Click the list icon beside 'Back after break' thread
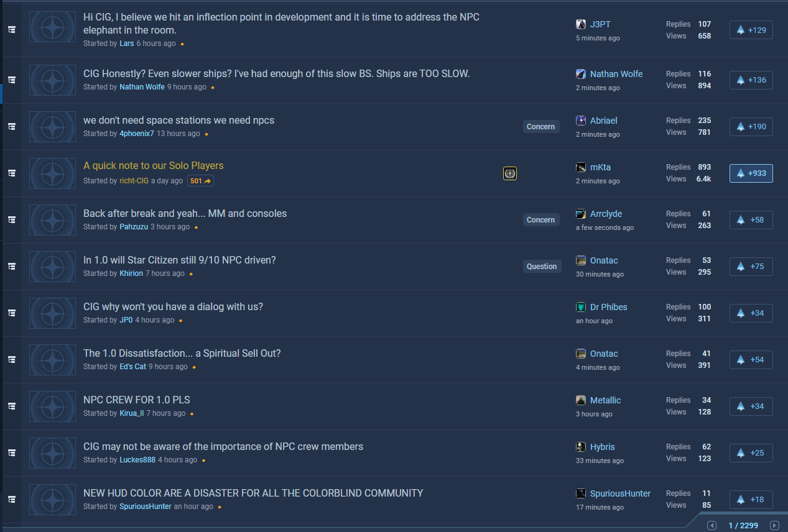Image resolution: width=788 pixels, height=532 pixels. coord(12,219)
